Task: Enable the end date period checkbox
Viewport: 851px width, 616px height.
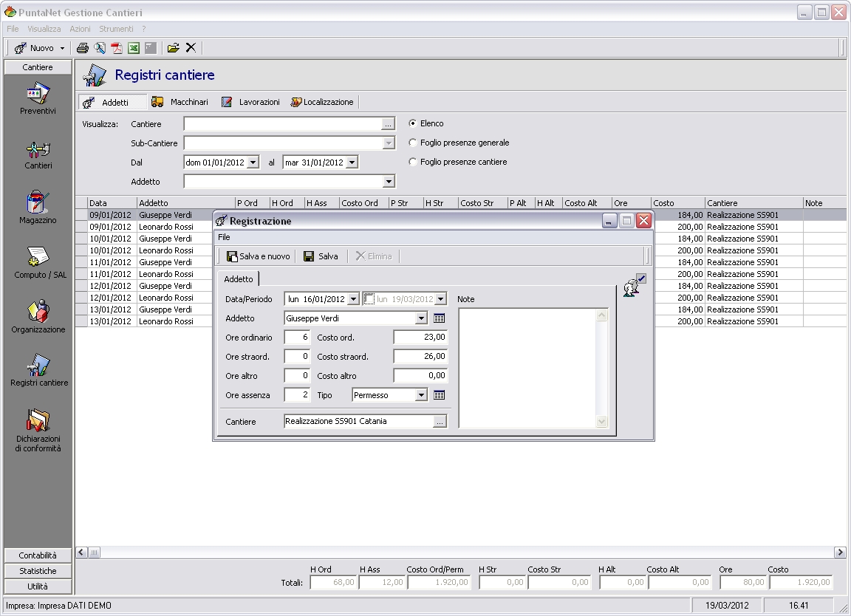Action: pos(369,299)
